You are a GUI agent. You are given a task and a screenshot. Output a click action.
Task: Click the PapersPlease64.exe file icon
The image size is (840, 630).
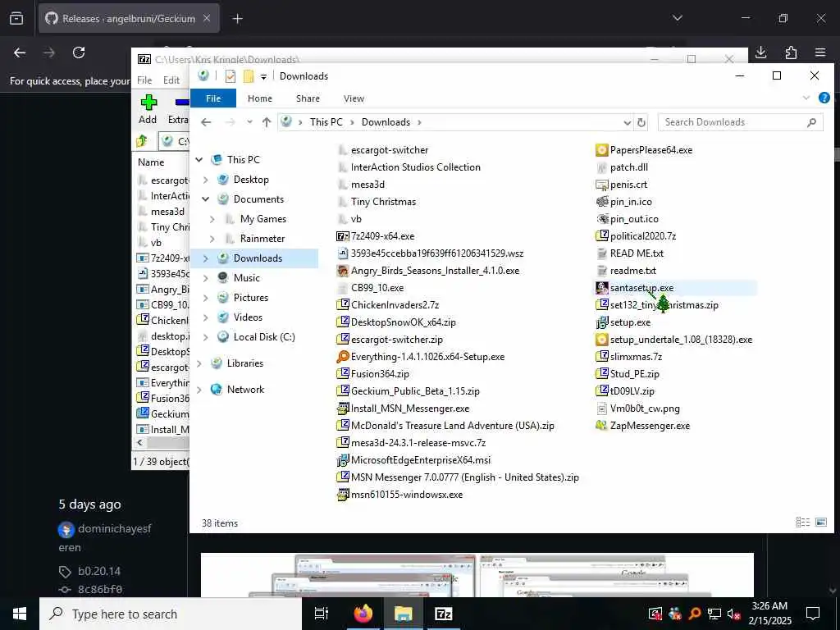tap(601, 150)
